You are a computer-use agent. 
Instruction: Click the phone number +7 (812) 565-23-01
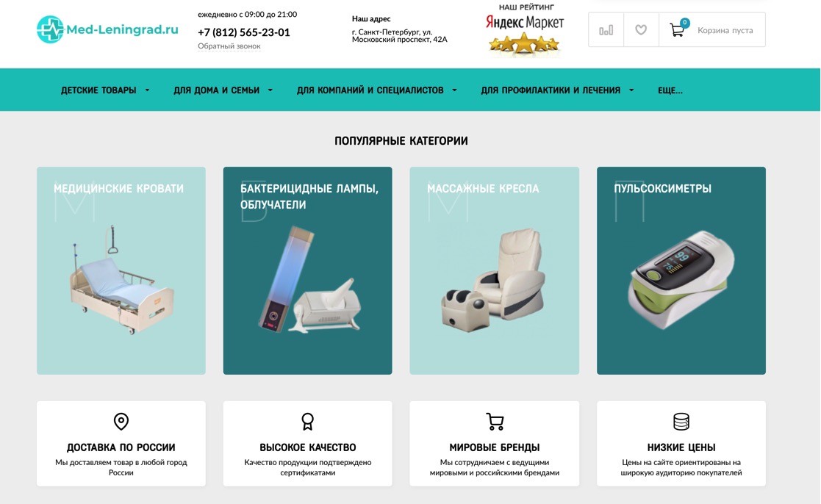[x=243, y=32]
